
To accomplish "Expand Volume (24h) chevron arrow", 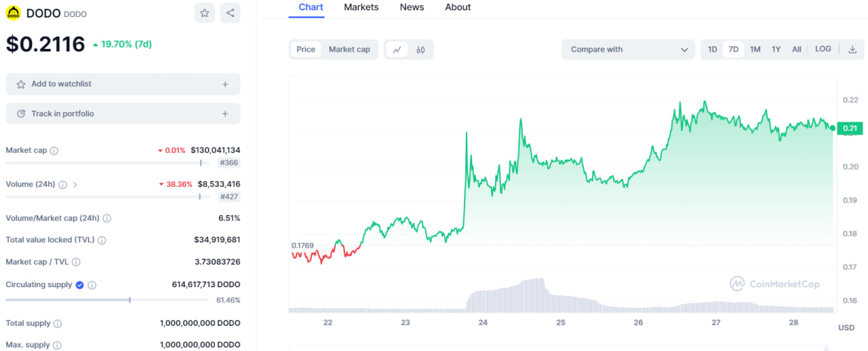I will click(75, 185).
